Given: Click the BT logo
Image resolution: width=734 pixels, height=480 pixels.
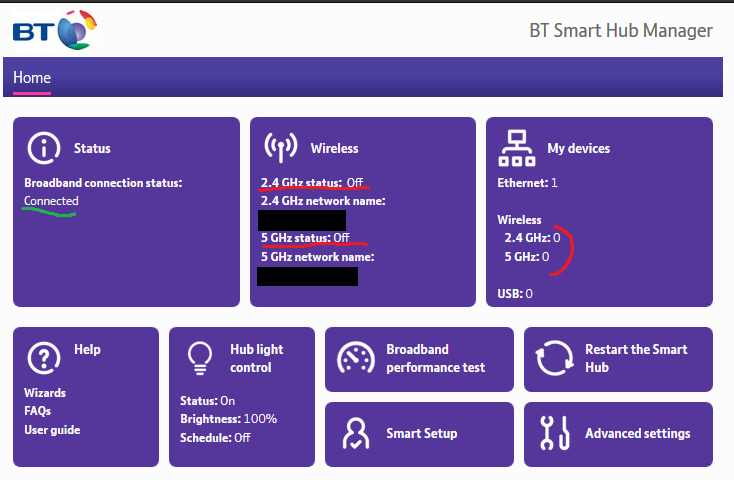Looking at the screenshot, I should 54,30.
